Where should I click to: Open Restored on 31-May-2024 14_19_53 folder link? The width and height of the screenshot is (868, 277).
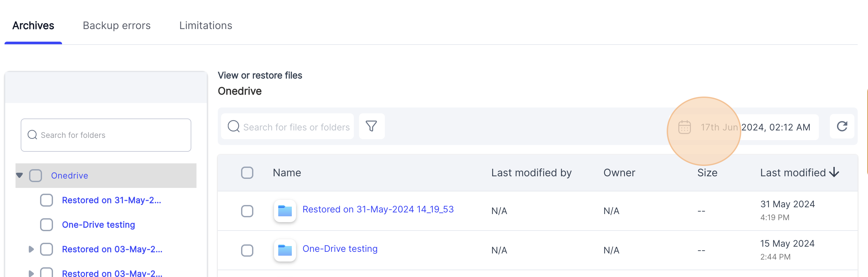378,209
